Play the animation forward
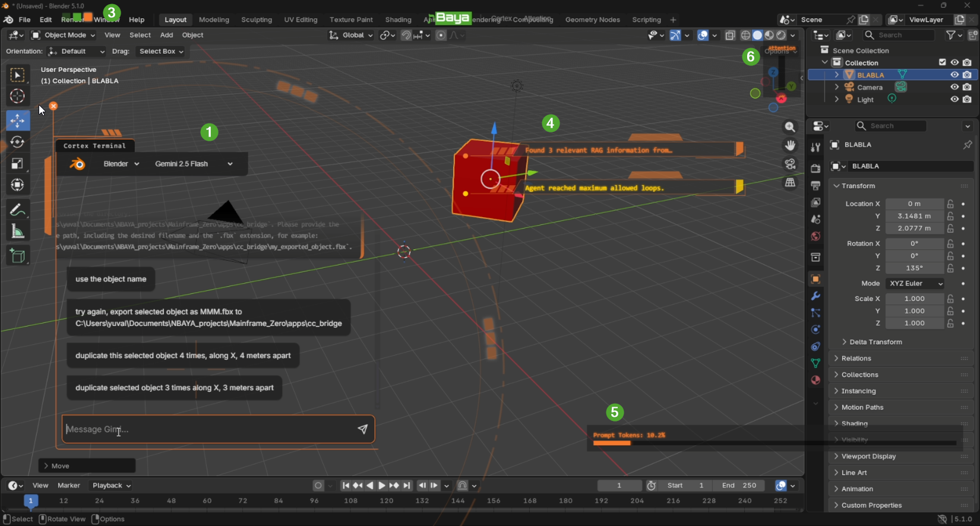This screenshot has width=980, height=526. click(382, 486)
